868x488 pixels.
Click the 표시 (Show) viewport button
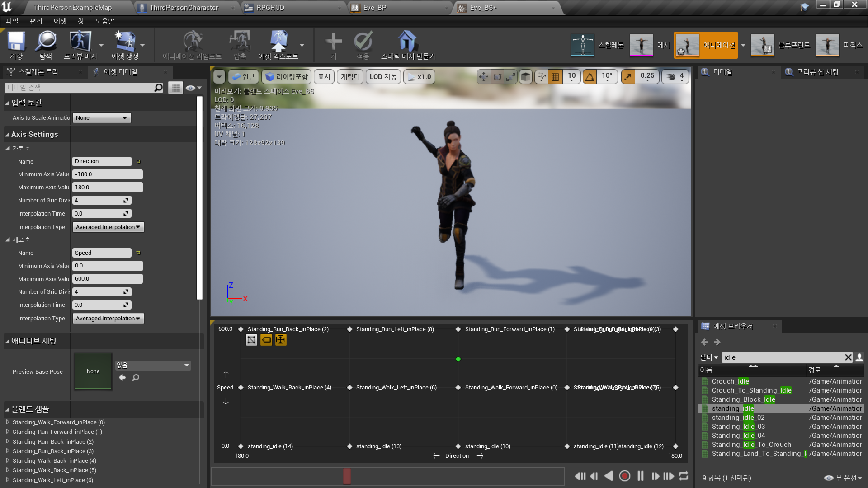[x=324, y=77]
